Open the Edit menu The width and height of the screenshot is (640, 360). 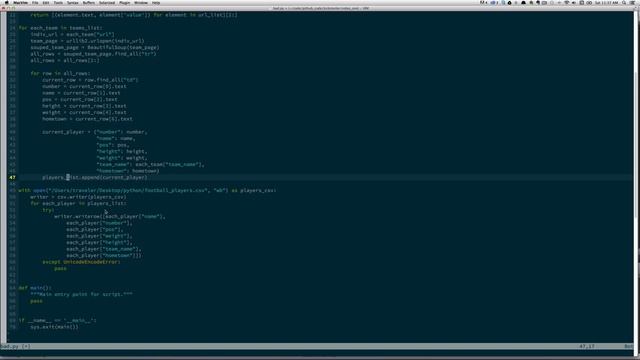[x=46, y=2]
